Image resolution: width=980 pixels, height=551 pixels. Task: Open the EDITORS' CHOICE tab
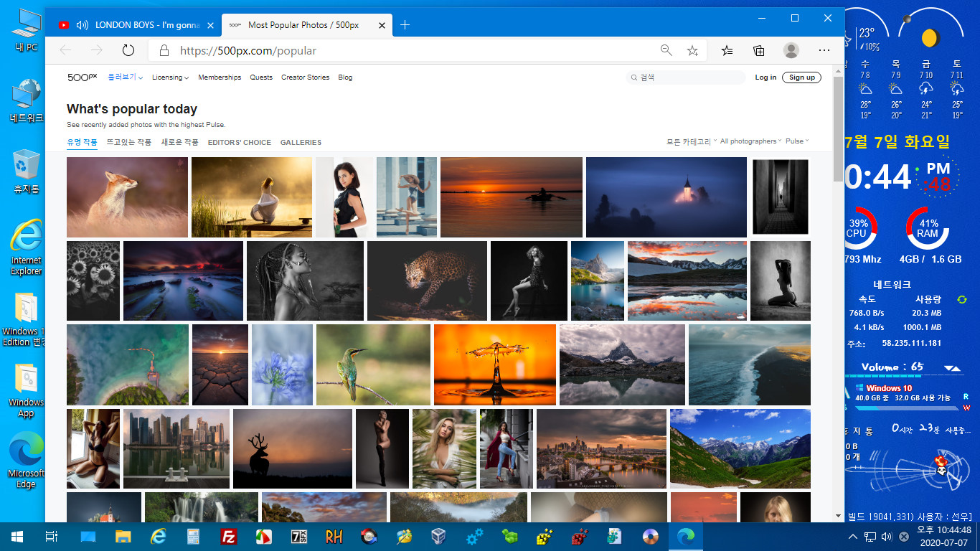240,142
